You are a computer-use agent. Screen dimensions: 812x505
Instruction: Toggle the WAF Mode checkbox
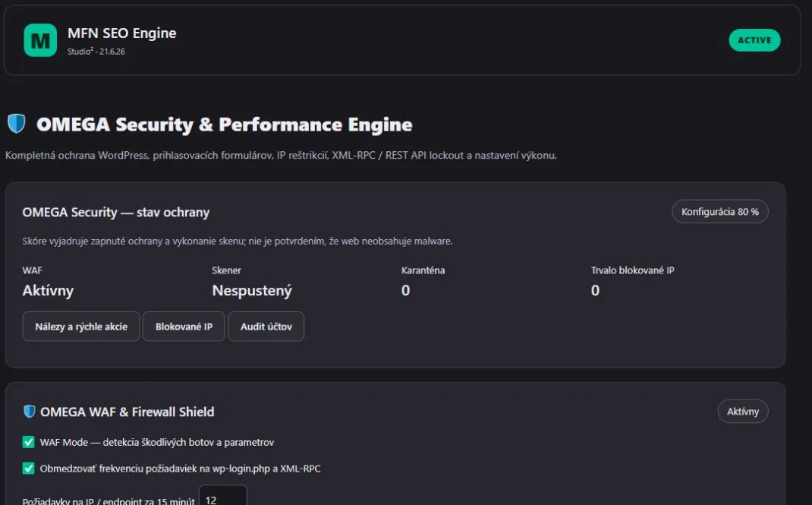tap(29, 442)
